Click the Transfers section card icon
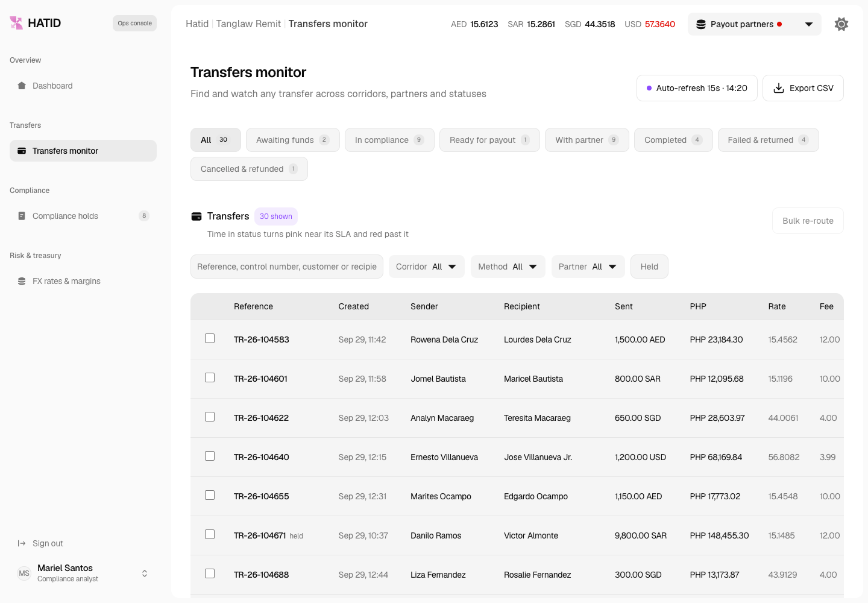Viewport: 868px width, 603px height. (x=197, y=216)
